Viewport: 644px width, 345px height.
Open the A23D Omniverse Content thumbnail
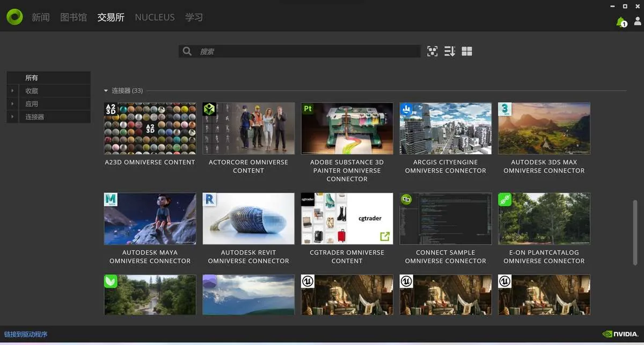click(x=150, y=128)
